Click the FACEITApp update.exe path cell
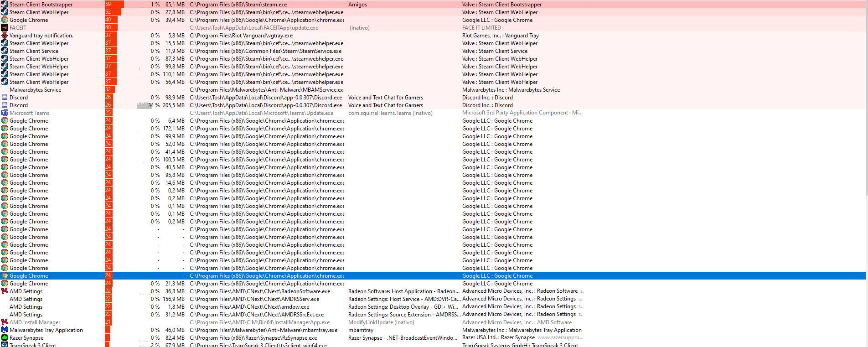This screenshot has height=347, width=868. 254,28
